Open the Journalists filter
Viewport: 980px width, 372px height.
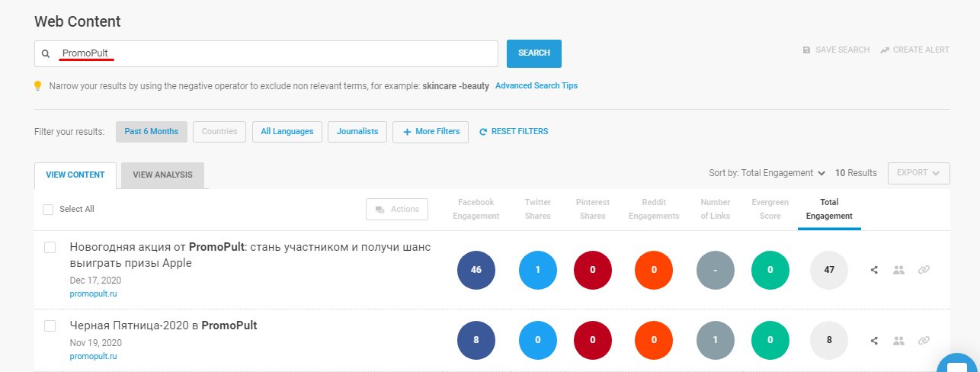pos(357,131)
